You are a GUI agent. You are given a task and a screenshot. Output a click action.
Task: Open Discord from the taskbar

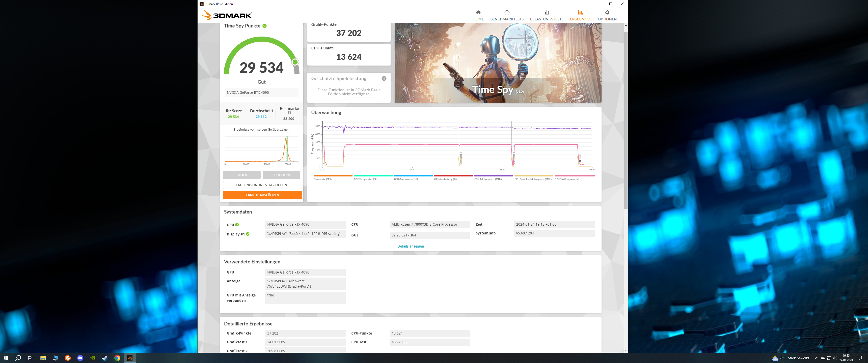click(80, 358)
